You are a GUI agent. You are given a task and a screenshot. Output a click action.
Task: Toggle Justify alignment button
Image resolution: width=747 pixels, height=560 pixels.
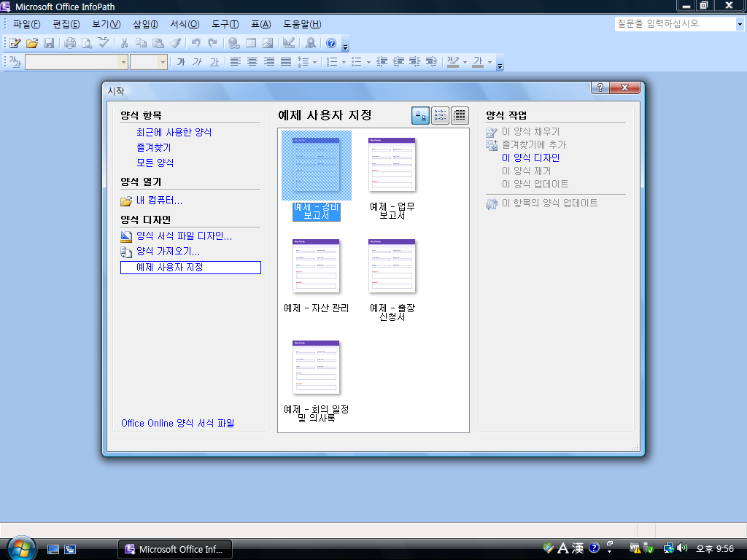[286, 62]
